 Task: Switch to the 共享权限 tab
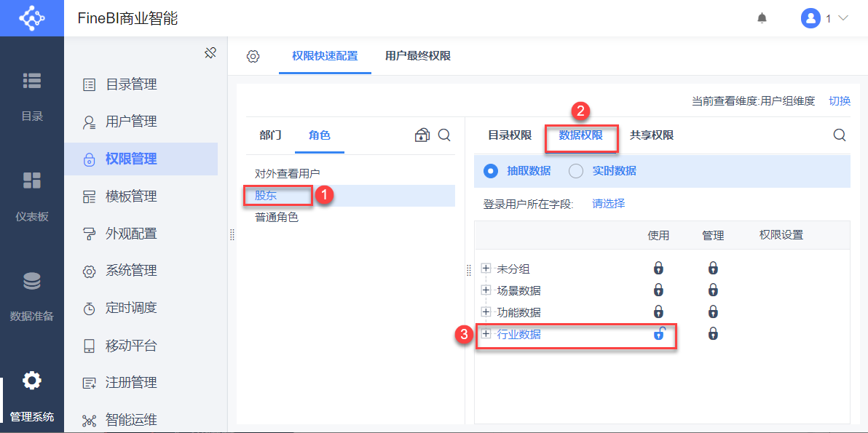click(652, 135)
